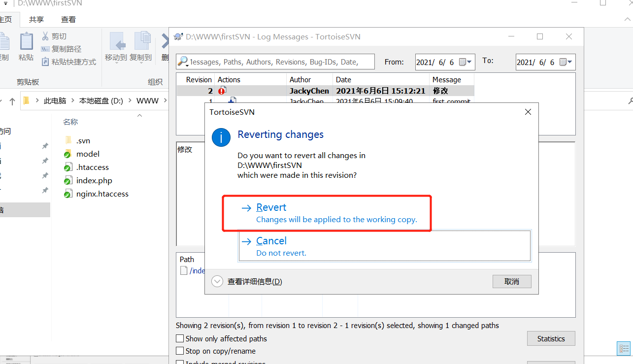Screen dimensions: 633x364
Task: Navigate to 此电脑 in address breadcrumb
Action: 55,100
